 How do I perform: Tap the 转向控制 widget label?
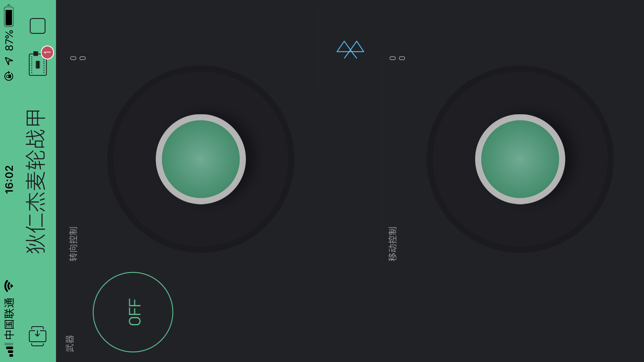click(x=73, y=244)
